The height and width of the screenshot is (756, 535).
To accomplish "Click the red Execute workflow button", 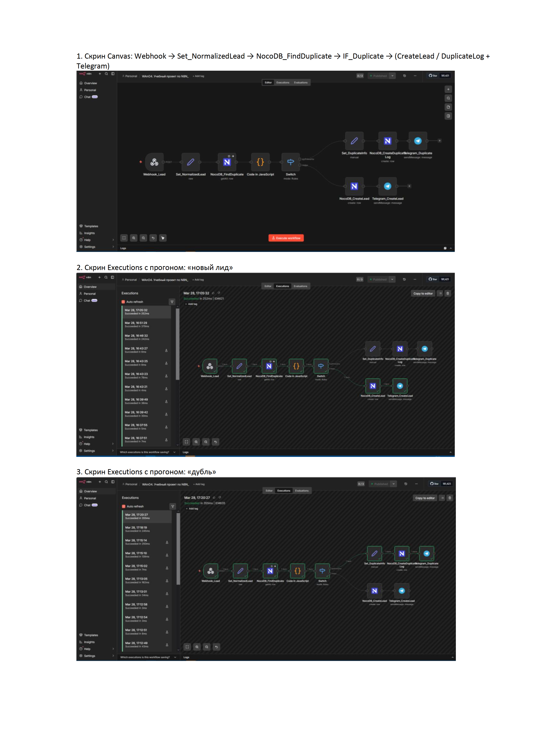I will coord(286,238).
